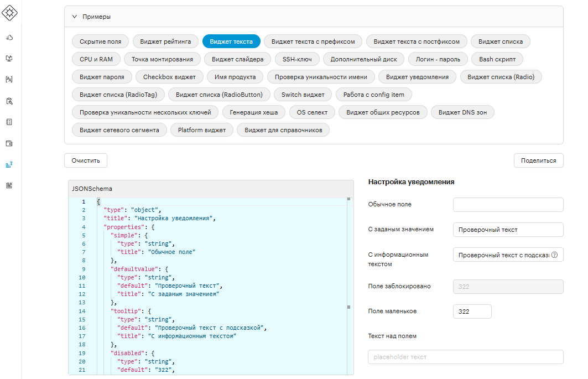Open the notebook list icon in sidebar
The height and width of the screenshot is (379, 588).
click(x=9, y=122)
